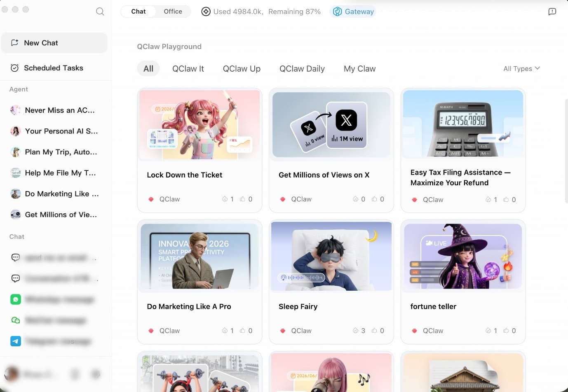This screenshot has width=568, height=392.
Task: Switch the toggle to Office mode
Action: point(172,12)
